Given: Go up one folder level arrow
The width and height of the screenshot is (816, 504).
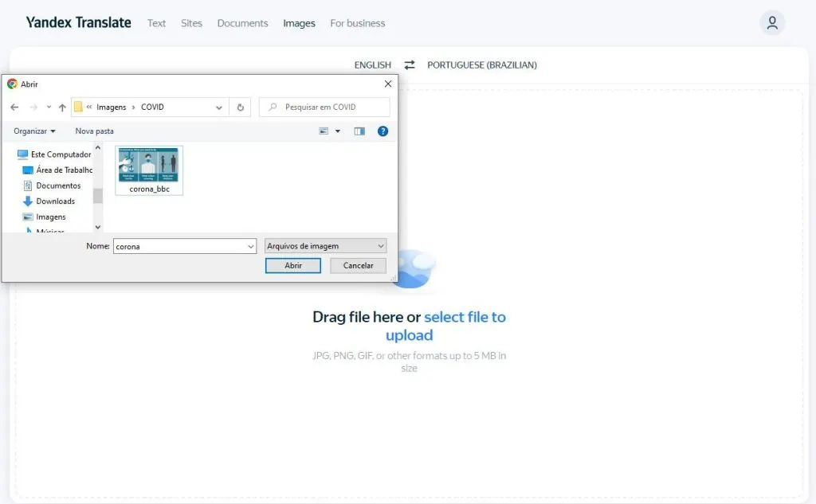Looking at the screenshot, I should [62, 107].
